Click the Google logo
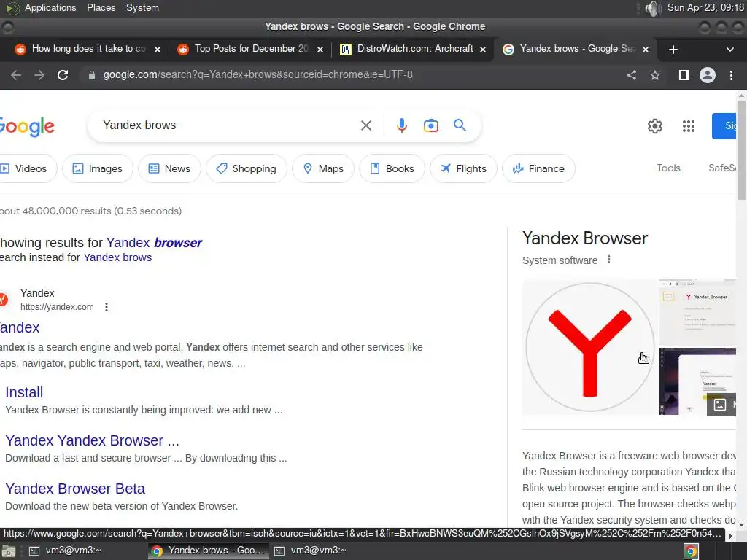The image size is (747, 560). click(27, 126)
